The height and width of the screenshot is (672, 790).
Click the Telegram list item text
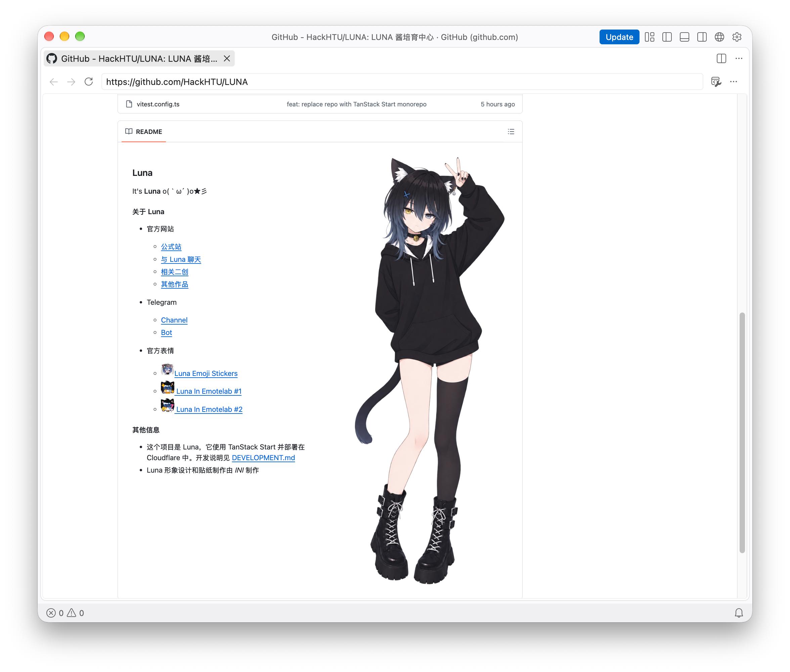pos(162,302)
